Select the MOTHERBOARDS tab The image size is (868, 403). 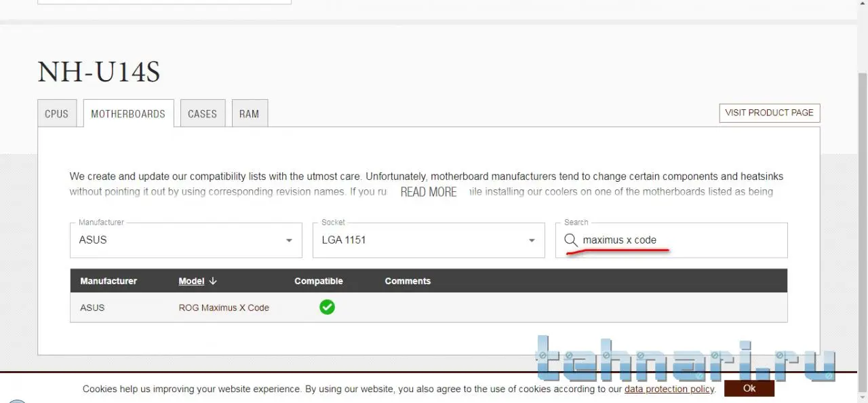point(128,113)
